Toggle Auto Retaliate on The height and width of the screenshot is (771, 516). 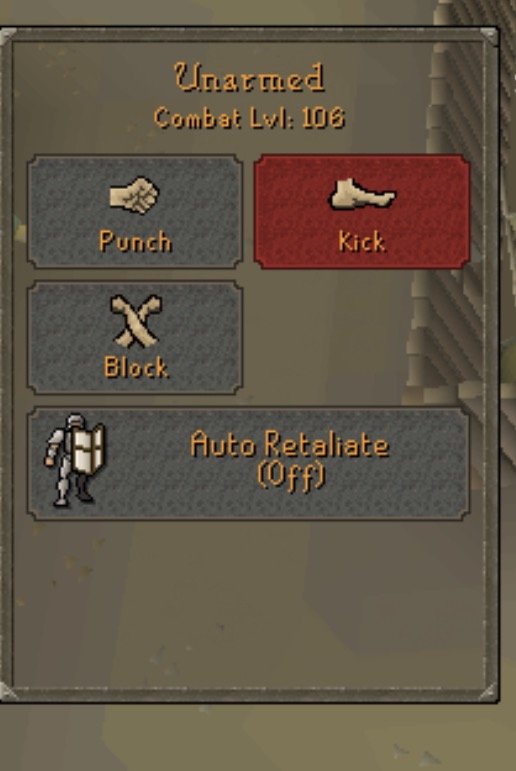248,464
